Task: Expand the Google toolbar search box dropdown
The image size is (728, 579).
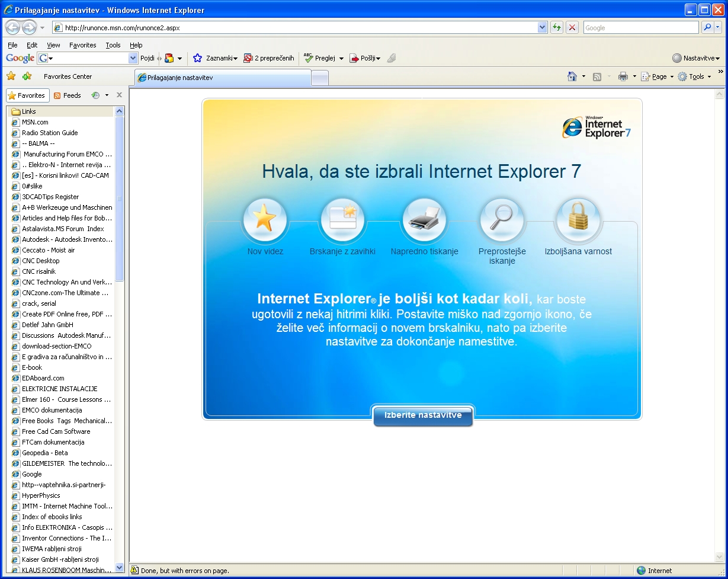Action: pyautogui.click(x=133, y=58)
